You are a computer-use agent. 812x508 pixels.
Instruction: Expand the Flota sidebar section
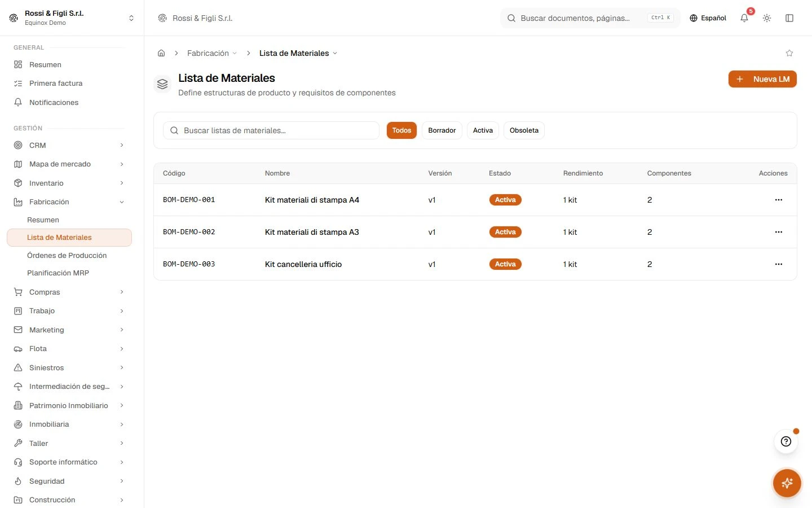69,349
